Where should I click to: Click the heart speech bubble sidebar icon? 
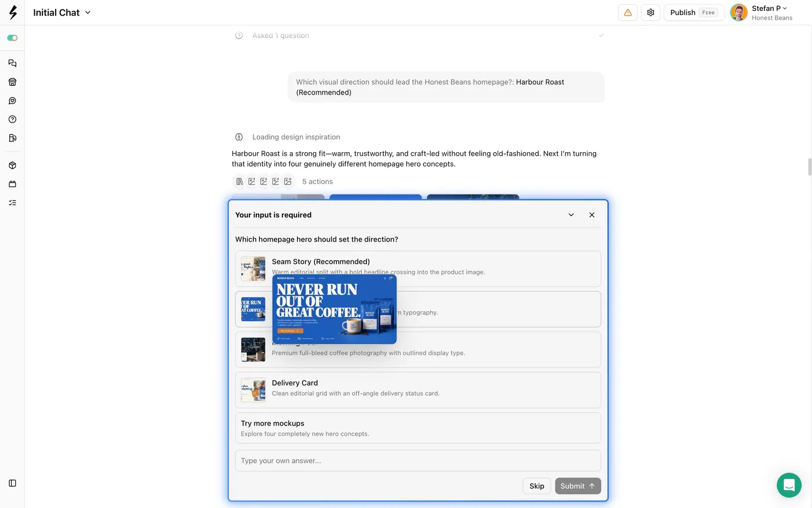(12, 100)
